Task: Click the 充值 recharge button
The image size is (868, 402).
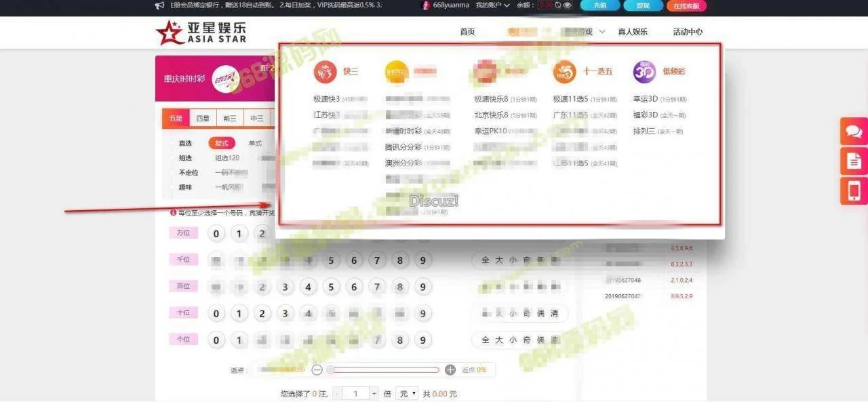Action: tap(600, 5)
